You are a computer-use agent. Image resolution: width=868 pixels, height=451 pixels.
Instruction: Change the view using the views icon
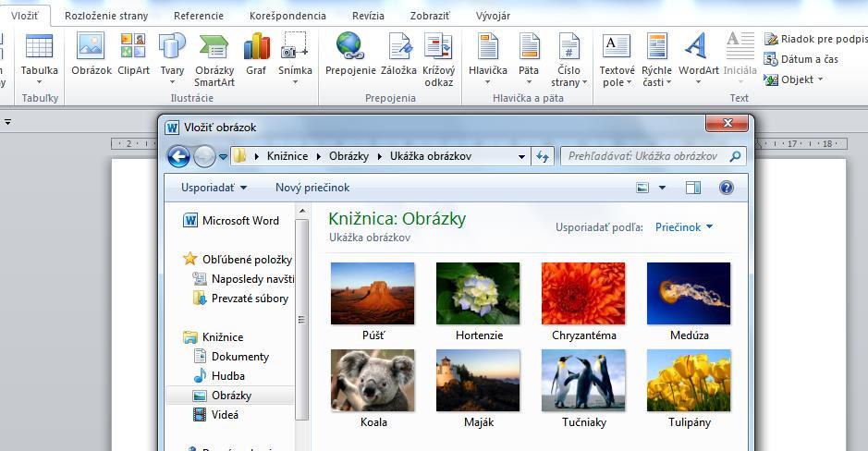[x=642, y=188]
